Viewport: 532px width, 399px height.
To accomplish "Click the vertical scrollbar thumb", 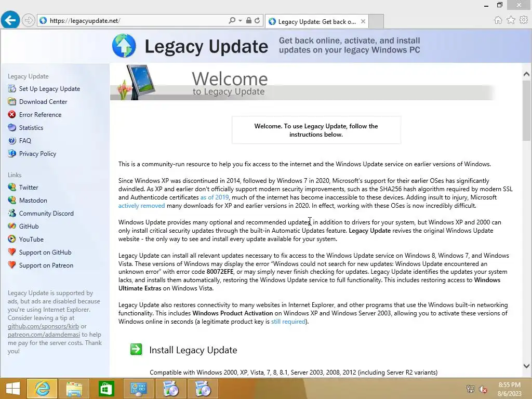I will point(526,110).
